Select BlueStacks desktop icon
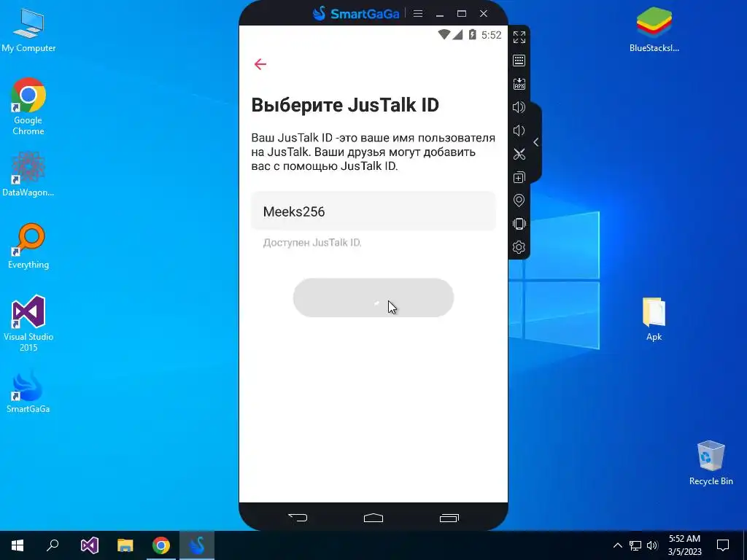The height and width of the screenshot is (560, 747). [654, 29]
